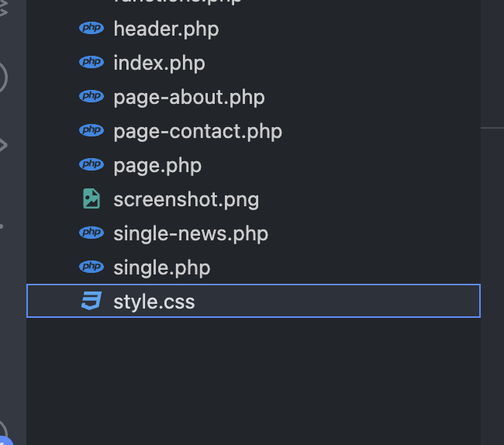Click the CSS3 icon beside style.css
The image size is (504, 445).
(91, 301)
